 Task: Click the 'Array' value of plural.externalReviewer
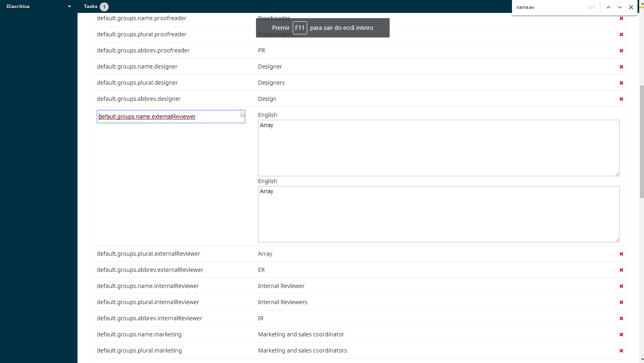click(x=265, y=254)
